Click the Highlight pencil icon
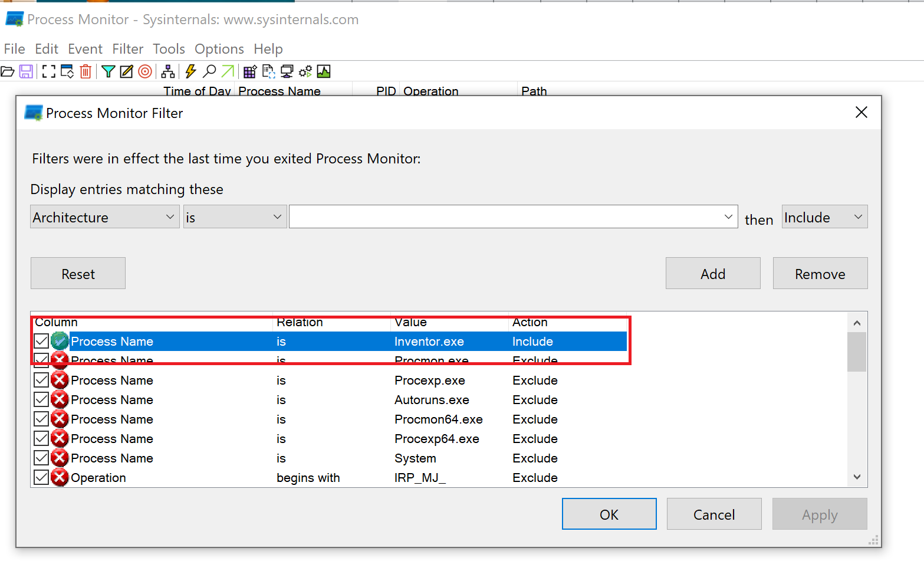The height and width of the screenshot is (584, 924). tap(126, 71)
